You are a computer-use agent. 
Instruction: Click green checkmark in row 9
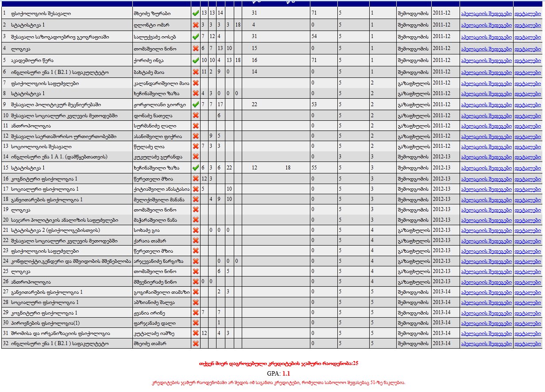pos(195,105)
